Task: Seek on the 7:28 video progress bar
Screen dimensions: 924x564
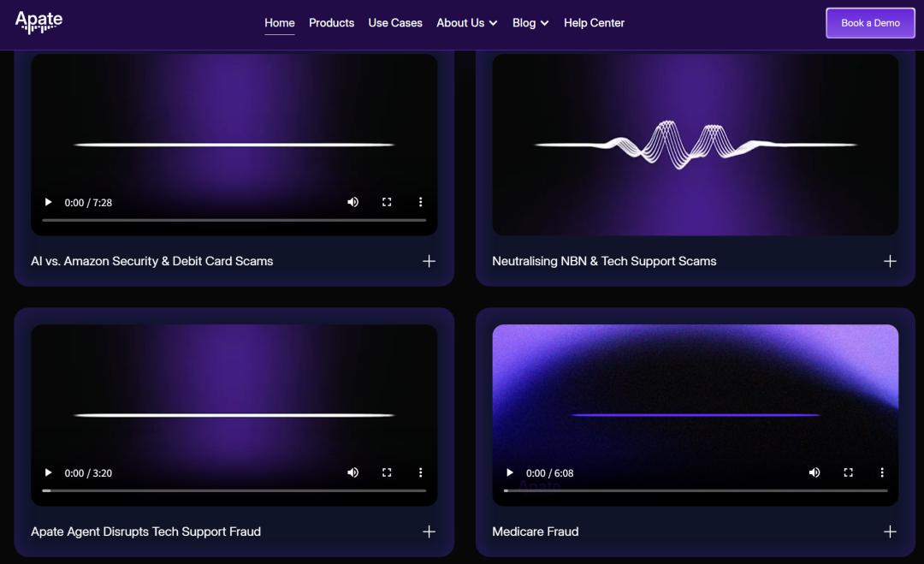Action: (234, 220)
